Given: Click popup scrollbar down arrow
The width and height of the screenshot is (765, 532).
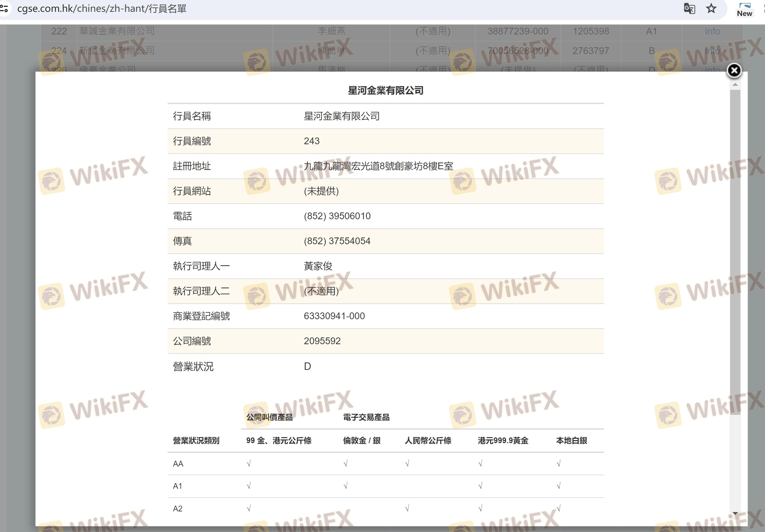Looking at the screenshot, I should point(735,513).
